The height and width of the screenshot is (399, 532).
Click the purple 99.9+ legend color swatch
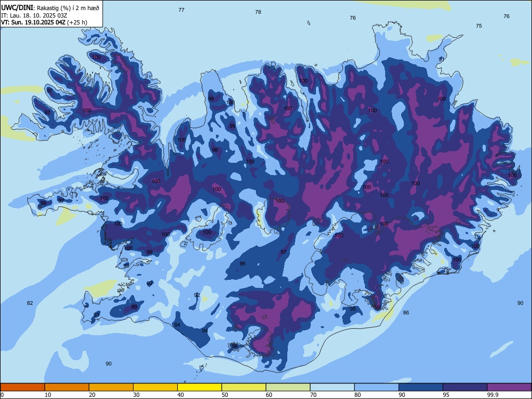tap(509, 387)
